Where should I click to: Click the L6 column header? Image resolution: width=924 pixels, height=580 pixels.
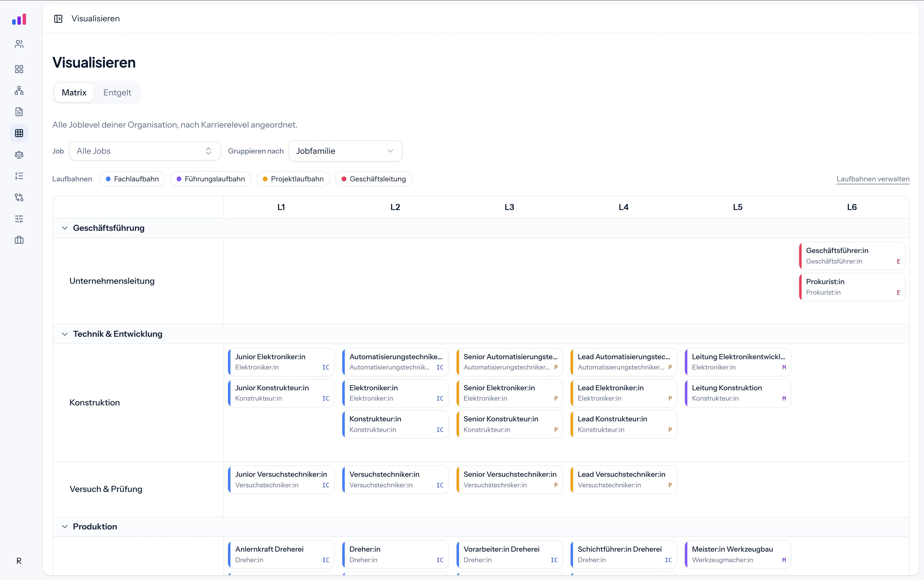pyautogui.click(x=852, y=207)
